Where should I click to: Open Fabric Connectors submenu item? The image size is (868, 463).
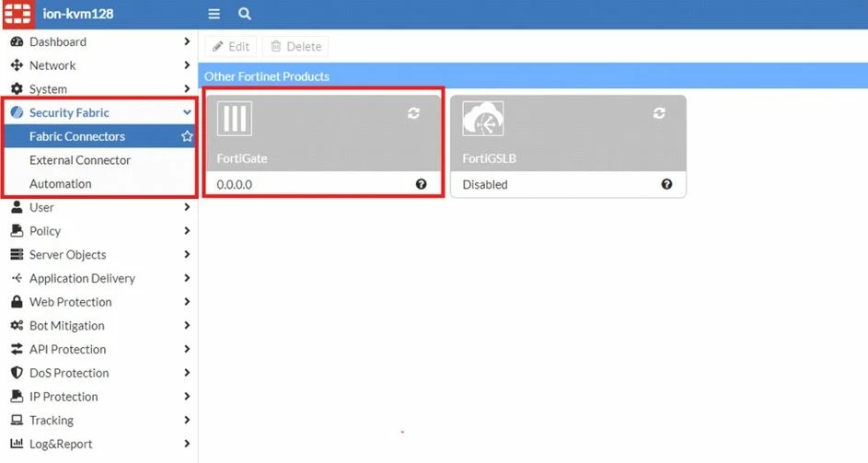(99, 136)
